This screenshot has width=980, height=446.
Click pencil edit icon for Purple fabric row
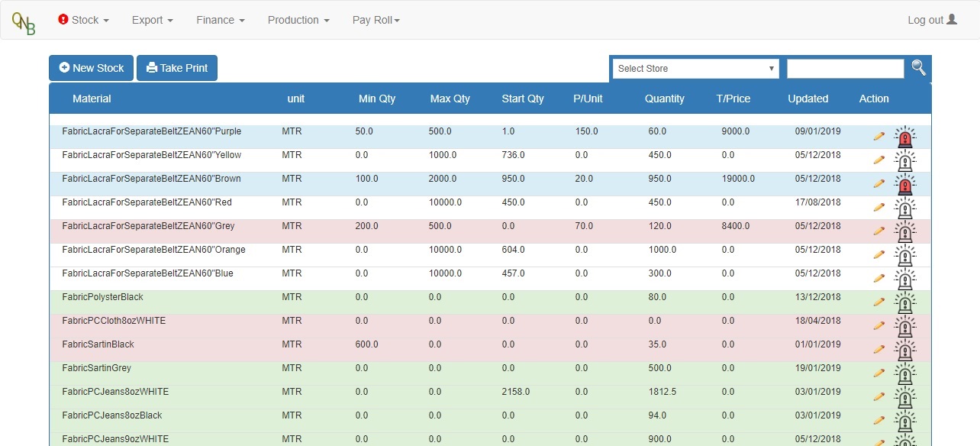878,137
